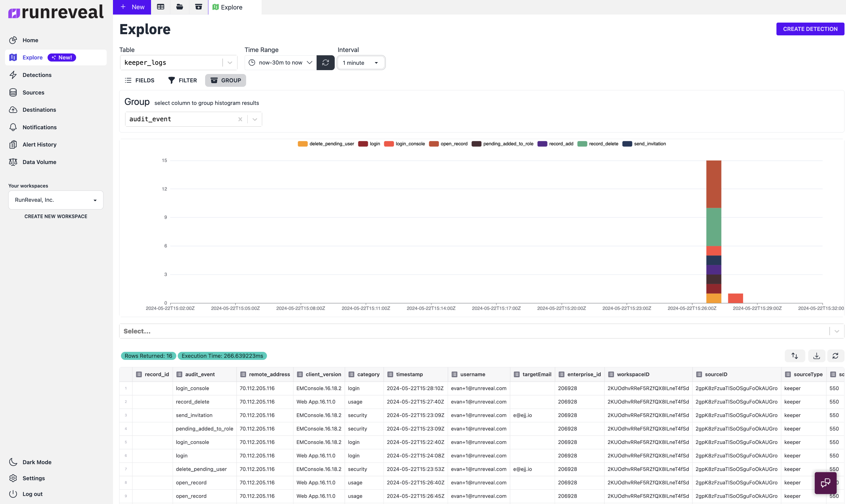Viewport: 846px width, 504px height.
Task: Open the table view icon tab
Action: pos(160,7)
